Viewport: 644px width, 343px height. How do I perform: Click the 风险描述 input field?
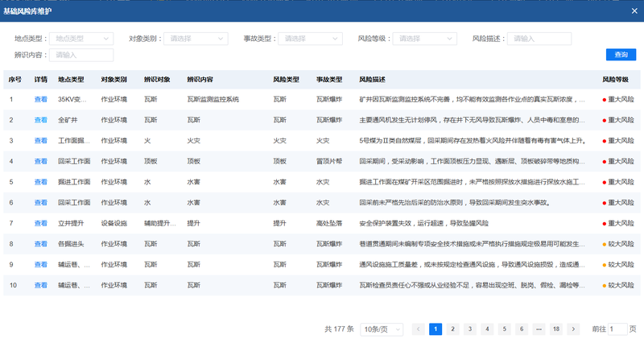(539, 39)
